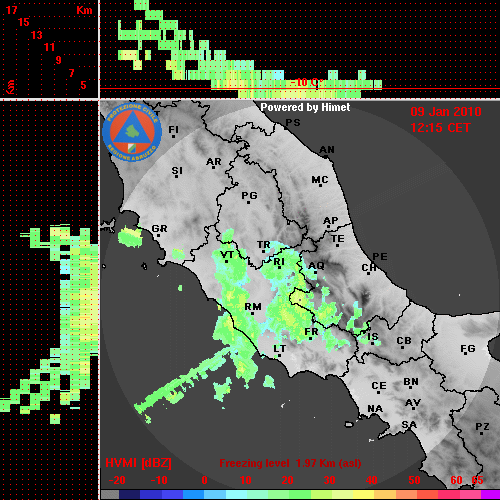Click the '30' dBZ scale value
The height and width of the screenshot is (500, 500).
[x=330, y=480]
